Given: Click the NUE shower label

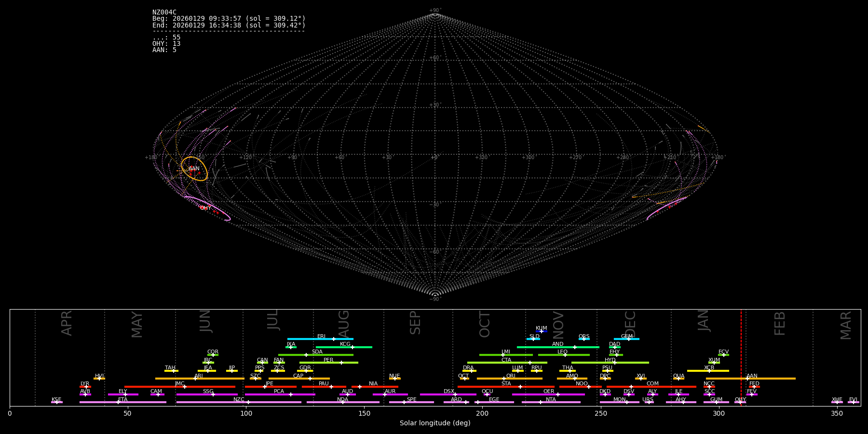Looking at the screenshot, I should coord(394,376).
